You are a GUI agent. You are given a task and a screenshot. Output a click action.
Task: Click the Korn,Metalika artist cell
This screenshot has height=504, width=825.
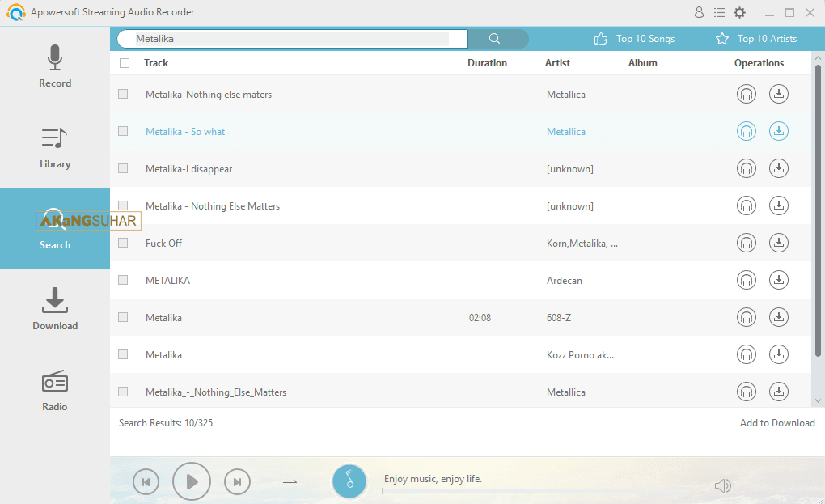[x=582, y=243]
